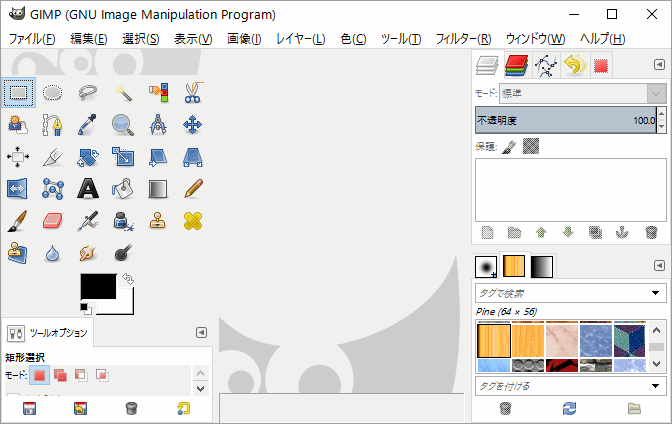Select the Pine pattern thumbnail
The height and width of the screenshot is (424, 672).
point(494,341)
